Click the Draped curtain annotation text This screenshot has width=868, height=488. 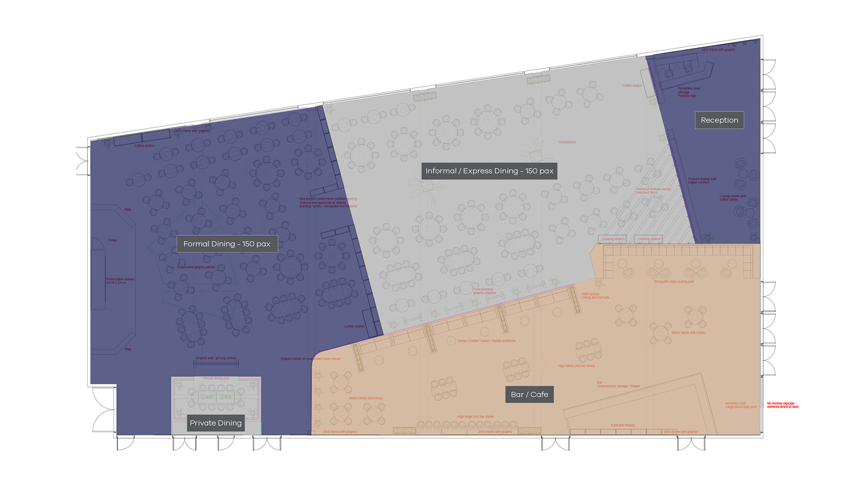(310, 359)
